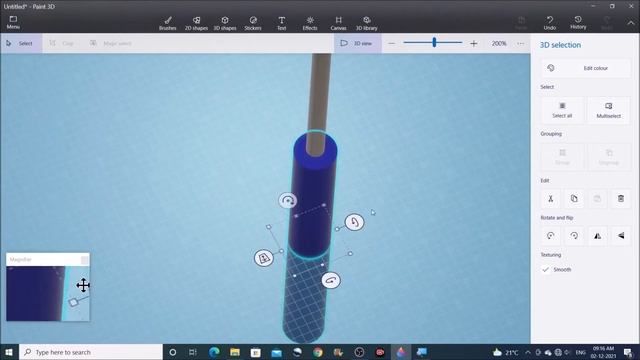The height and width of the screenshot is (360, 640).
Task: Toggle the Smooth texturing checkbox
Action: click(x=545, y=270)
